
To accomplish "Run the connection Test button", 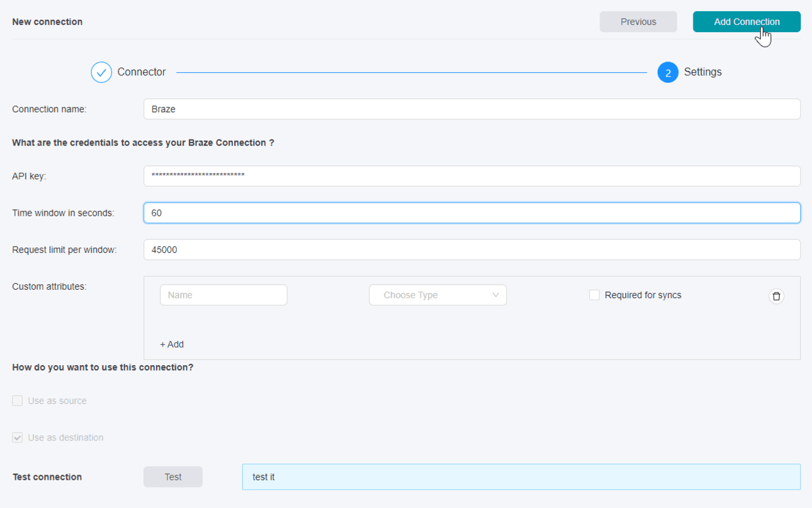I will click(173, 477).
